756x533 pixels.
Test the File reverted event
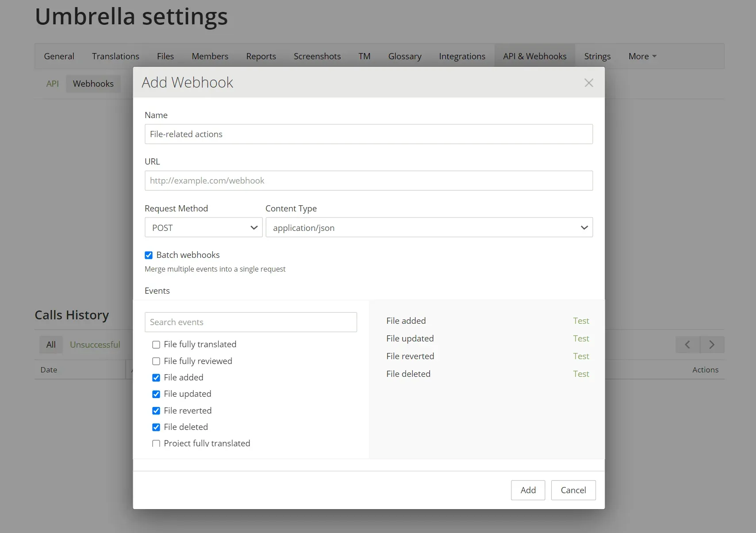[581, 356]
